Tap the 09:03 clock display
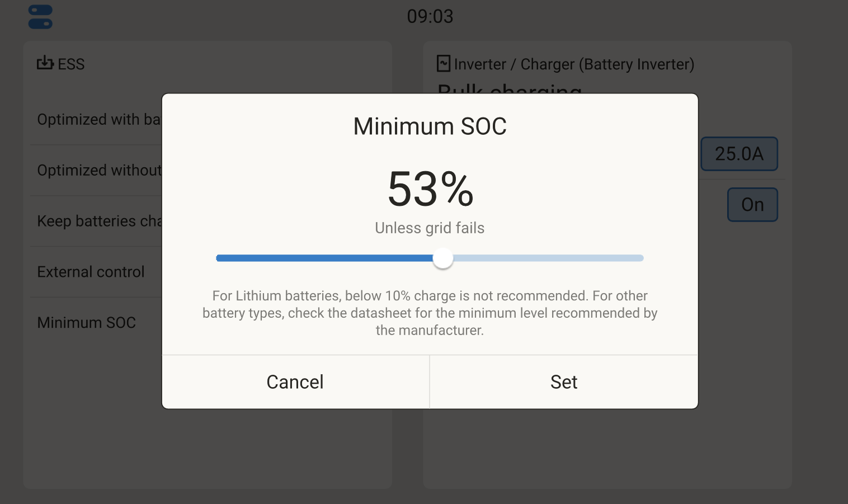 [430, 16]
